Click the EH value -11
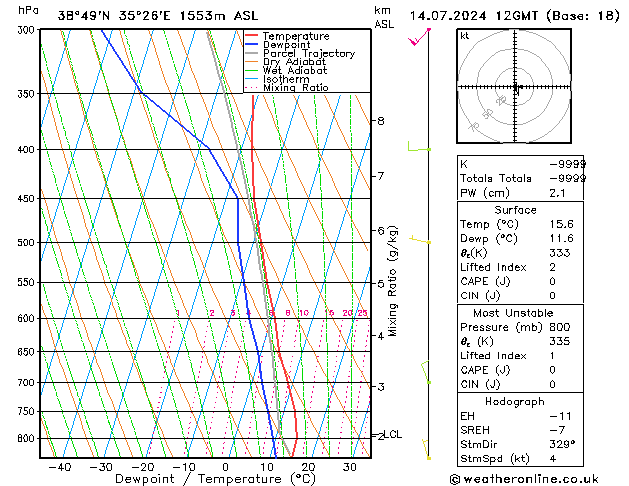This screenshot has width=629, height=486. tap(560, 416)
